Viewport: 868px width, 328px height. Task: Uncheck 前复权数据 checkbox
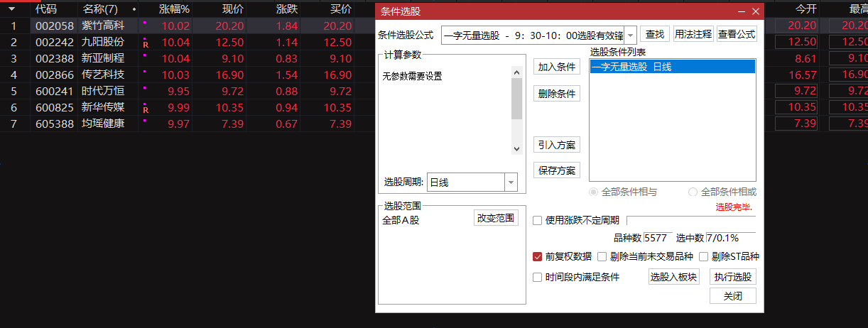coord(538,257)
